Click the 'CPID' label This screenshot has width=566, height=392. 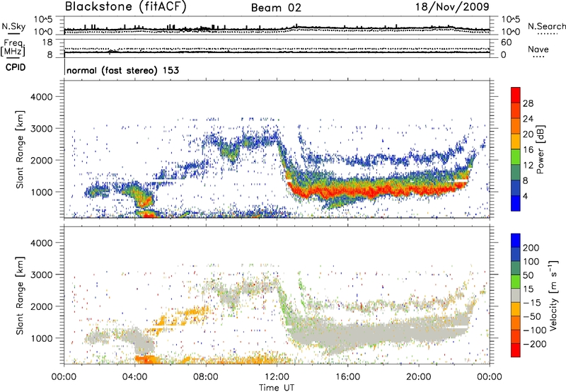[16, 67]
